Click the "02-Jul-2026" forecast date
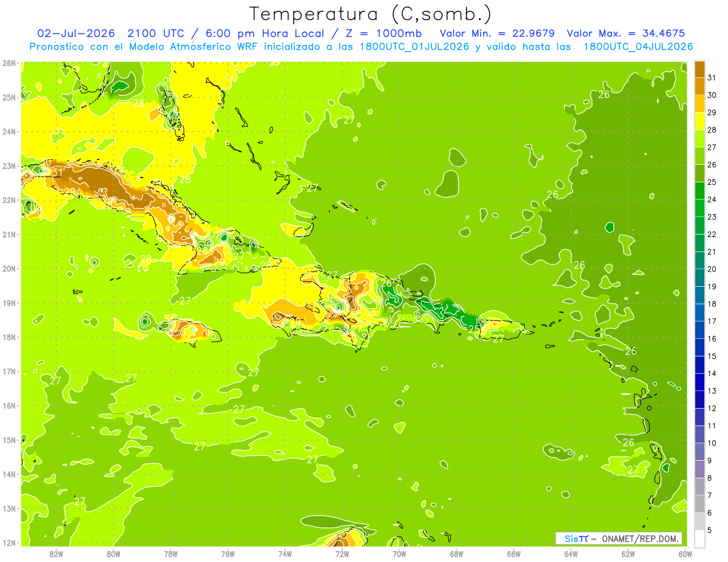Viewport: 728px width, 562px height. click(75, 33)
